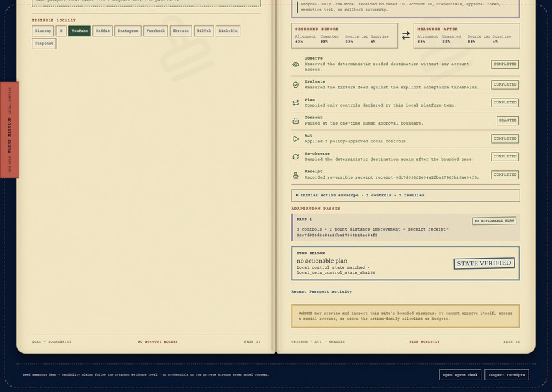Screen dimensions: 552x392
Task: Click the swap arrows between Before and After
Action: point(405,36)
